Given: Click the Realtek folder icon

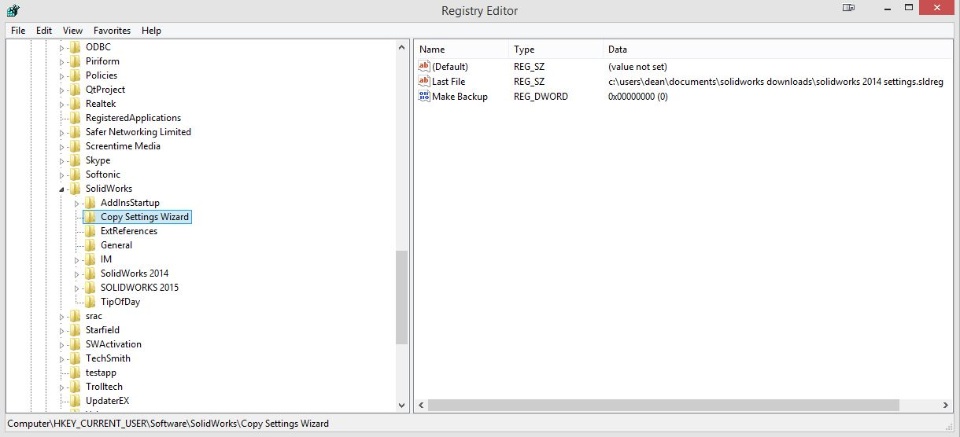Looking at the screenshot, I should pyautogui.click(x=75, y=103).
